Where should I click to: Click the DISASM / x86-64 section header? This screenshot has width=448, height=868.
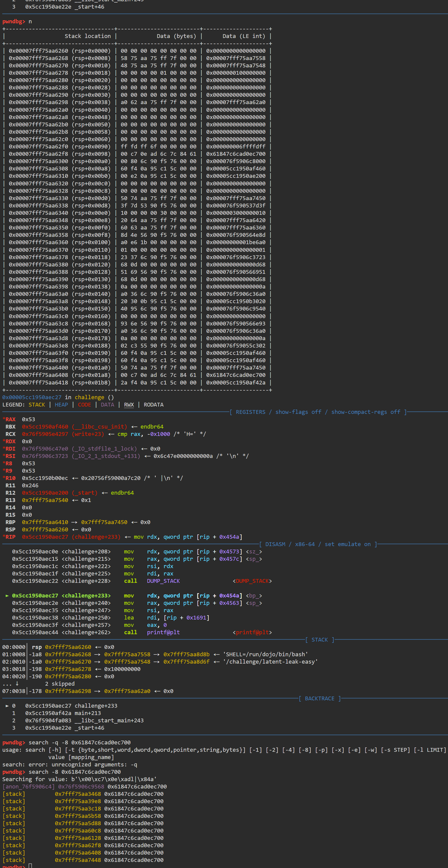tap(290, 544)
